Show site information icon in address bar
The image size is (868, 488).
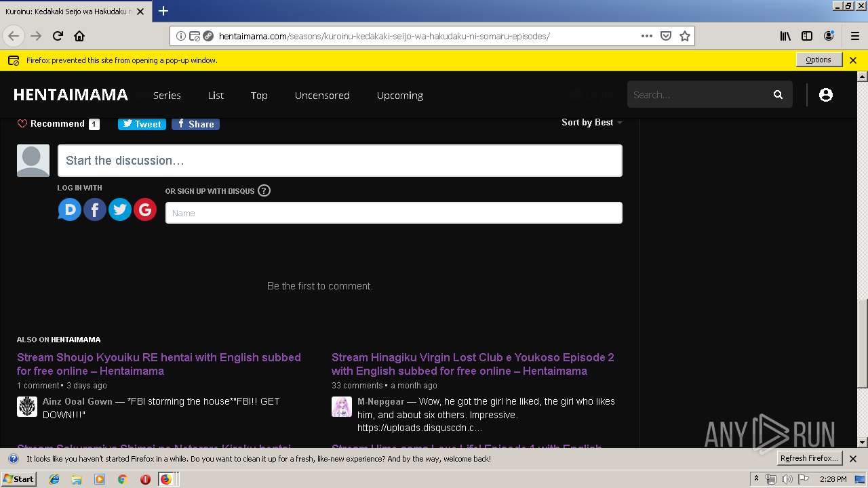181,36
